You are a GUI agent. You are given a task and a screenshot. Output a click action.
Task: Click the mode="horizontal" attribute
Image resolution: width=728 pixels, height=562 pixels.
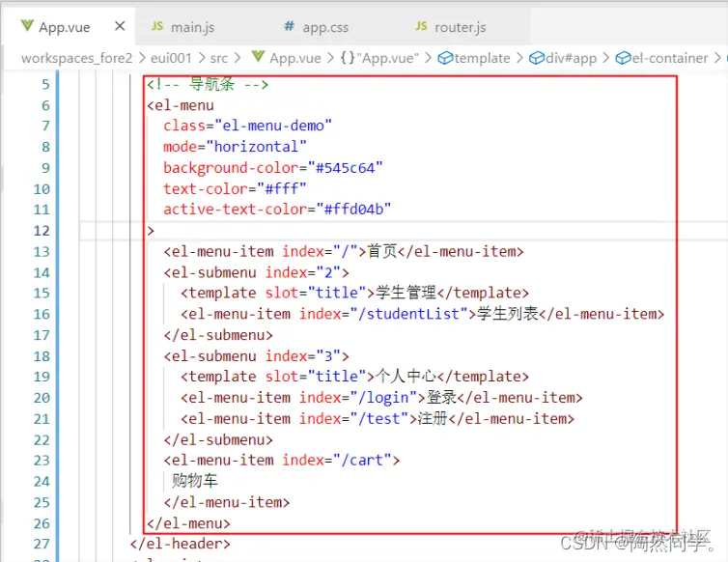(x=235, y=147)
